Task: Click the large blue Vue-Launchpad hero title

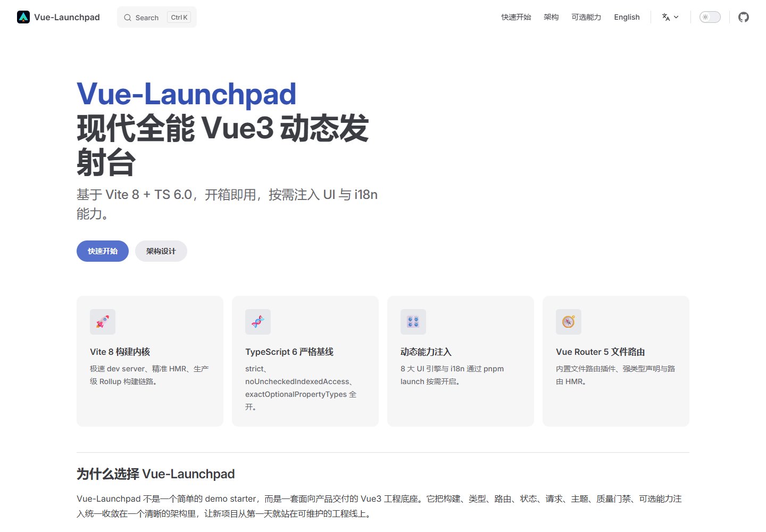Action: pyautogui.click(x=186, y=94)
